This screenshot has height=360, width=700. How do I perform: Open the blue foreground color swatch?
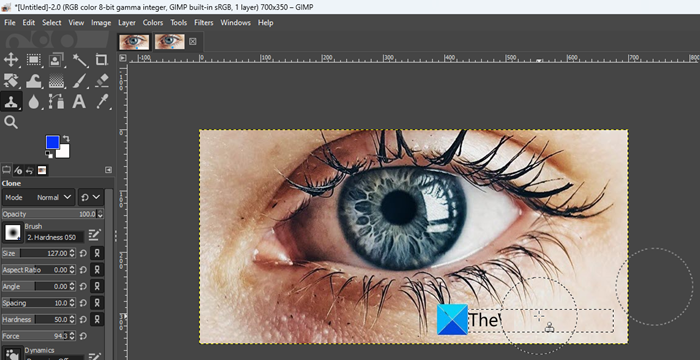pos(52,142)
